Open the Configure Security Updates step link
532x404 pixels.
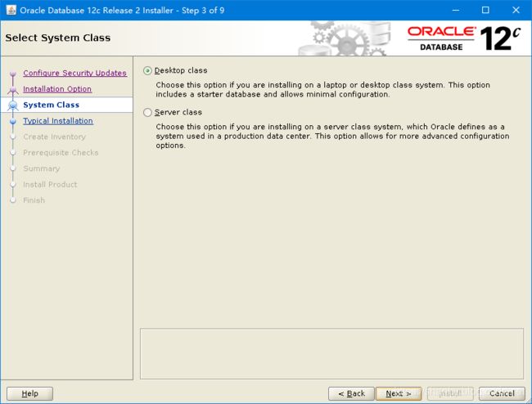tap(75, 73)
